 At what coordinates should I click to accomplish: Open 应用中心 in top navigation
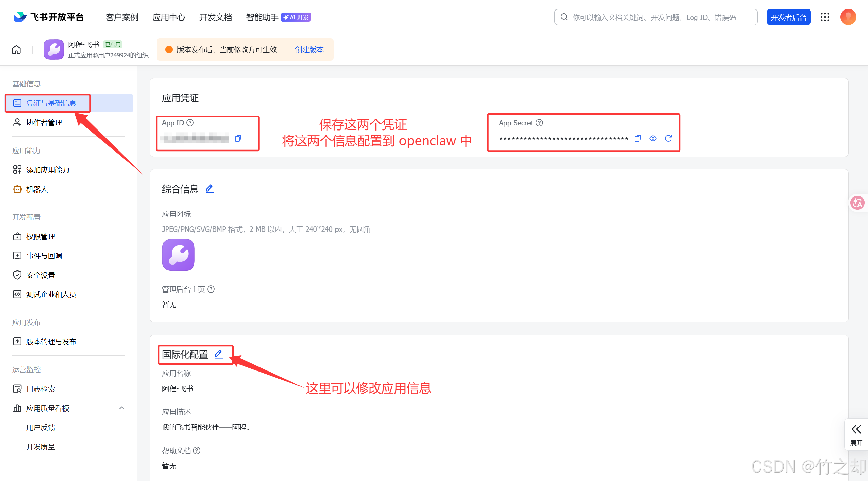169,17
